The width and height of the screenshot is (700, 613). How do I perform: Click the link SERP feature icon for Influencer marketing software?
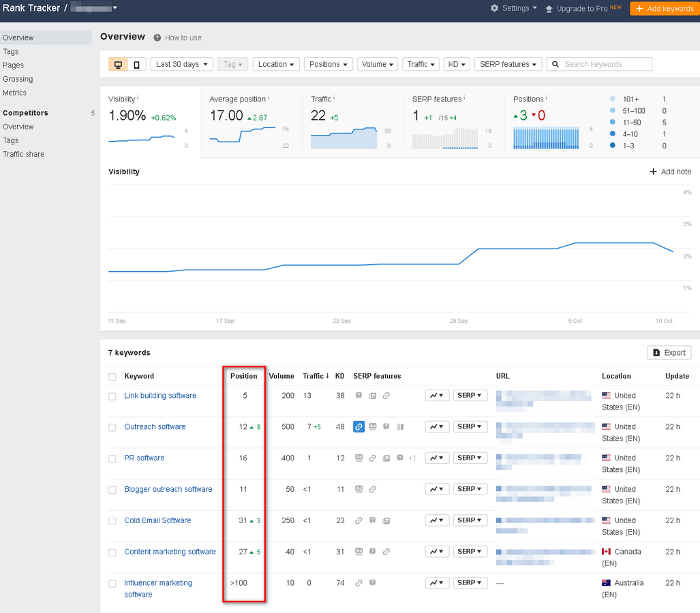pyautogui.click(x=359, y=583)
